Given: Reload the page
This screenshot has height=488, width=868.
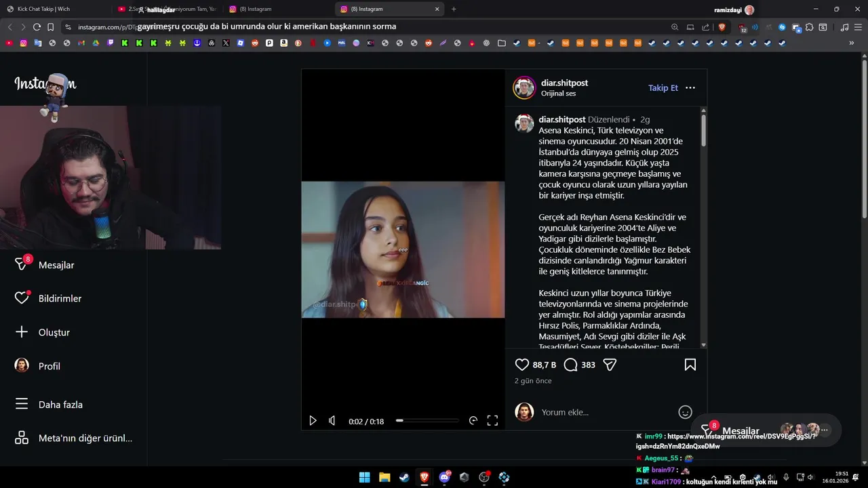Looking at the screenshot, I should pyautogui.click(x=37, y=27).
